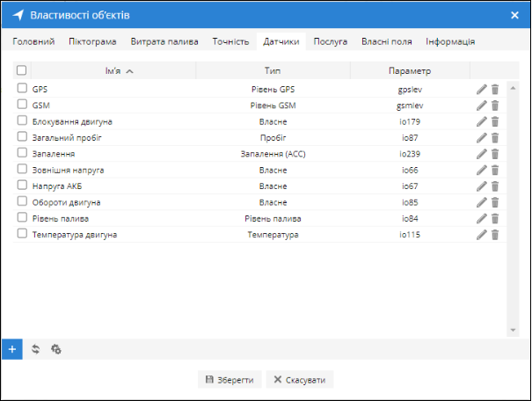Image resolution: width=532 pixels, height=401 pixels.
Task: Edit the Рівень палива sensor
Action: (482, 218)
